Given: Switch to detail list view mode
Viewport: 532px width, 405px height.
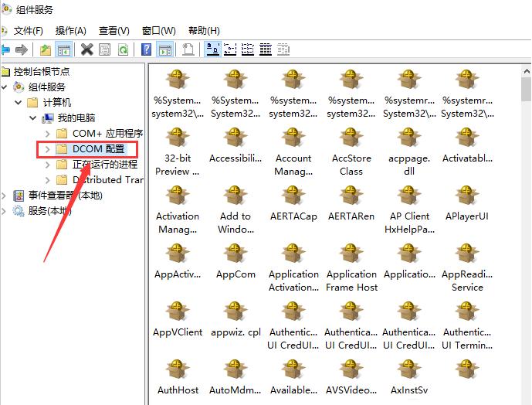Looking at the screenshot, I should pyautogui.click(x=265, y=49).
